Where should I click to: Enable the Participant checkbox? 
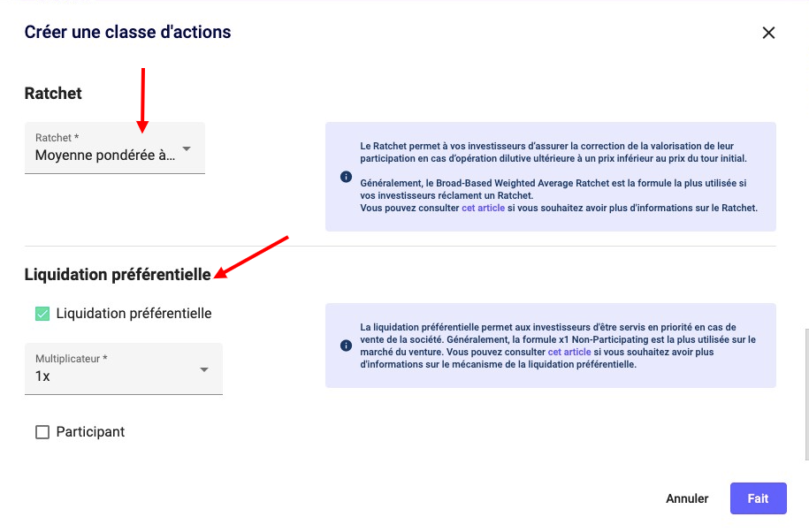coord(42,432)
